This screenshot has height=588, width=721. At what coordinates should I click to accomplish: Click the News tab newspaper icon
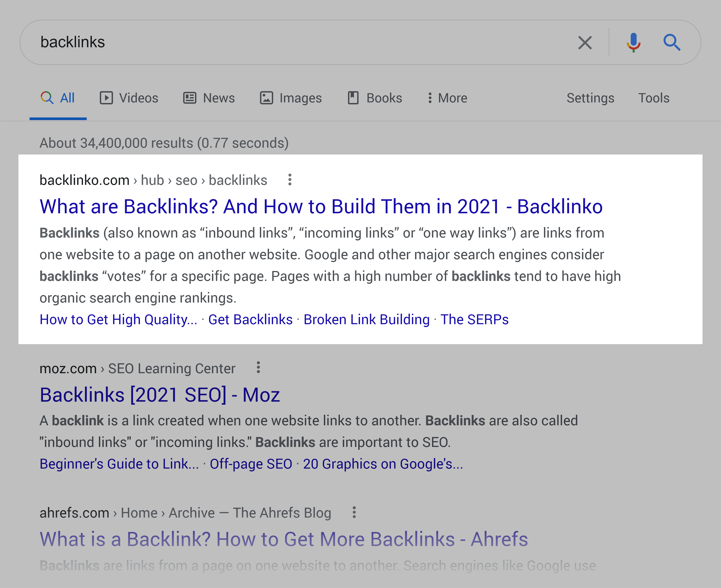coord(190,98)
